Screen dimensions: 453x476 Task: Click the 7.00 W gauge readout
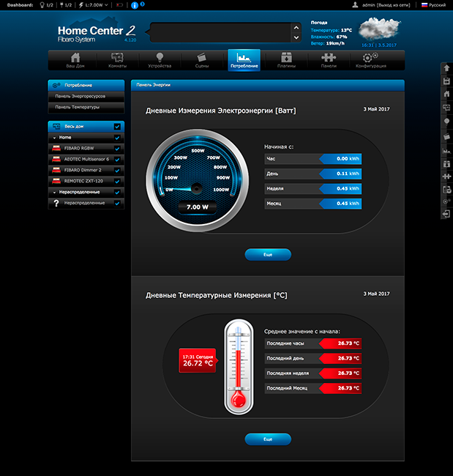tap(197, 207)
